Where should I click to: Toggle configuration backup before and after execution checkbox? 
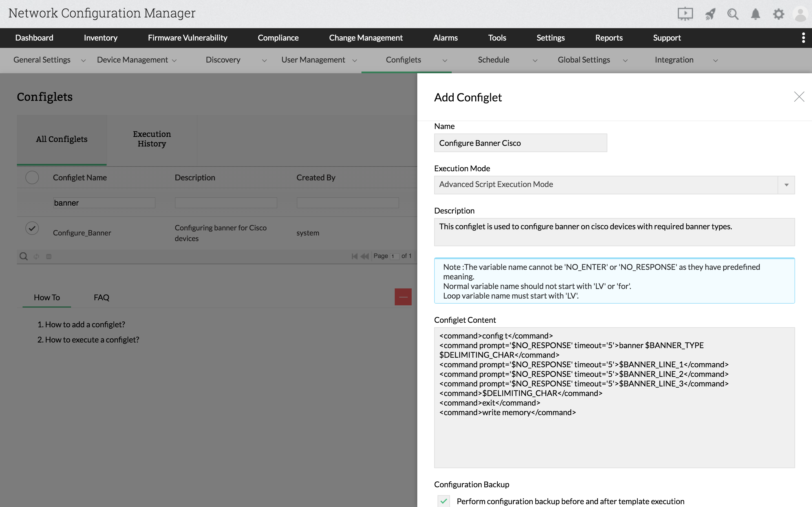(x=443, y=501)
